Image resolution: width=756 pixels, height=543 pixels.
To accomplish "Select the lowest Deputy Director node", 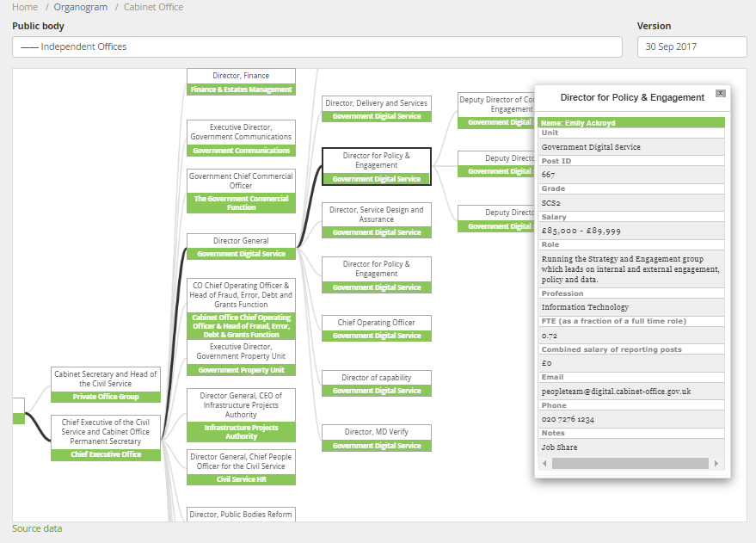I will 496,219.
